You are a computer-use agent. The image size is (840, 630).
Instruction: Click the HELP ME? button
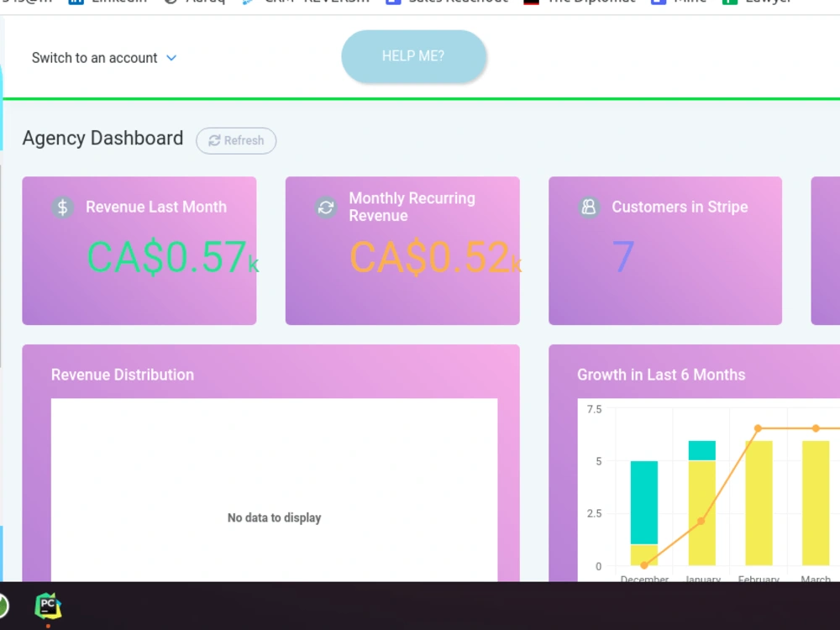pos(413,56)
